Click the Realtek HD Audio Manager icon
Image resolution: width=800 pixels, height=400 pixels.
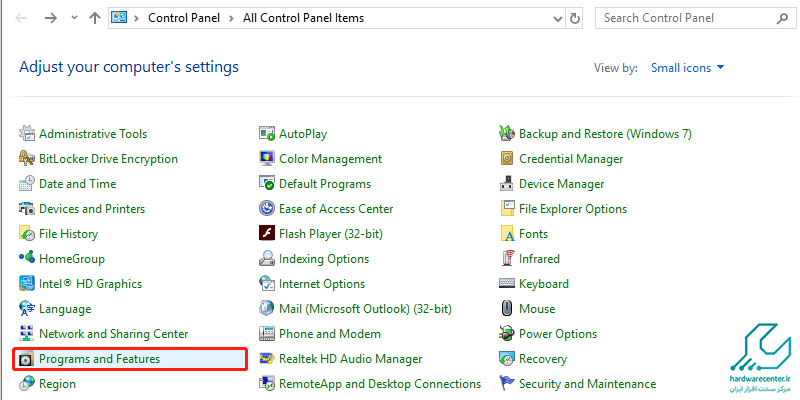coord(267,359)
